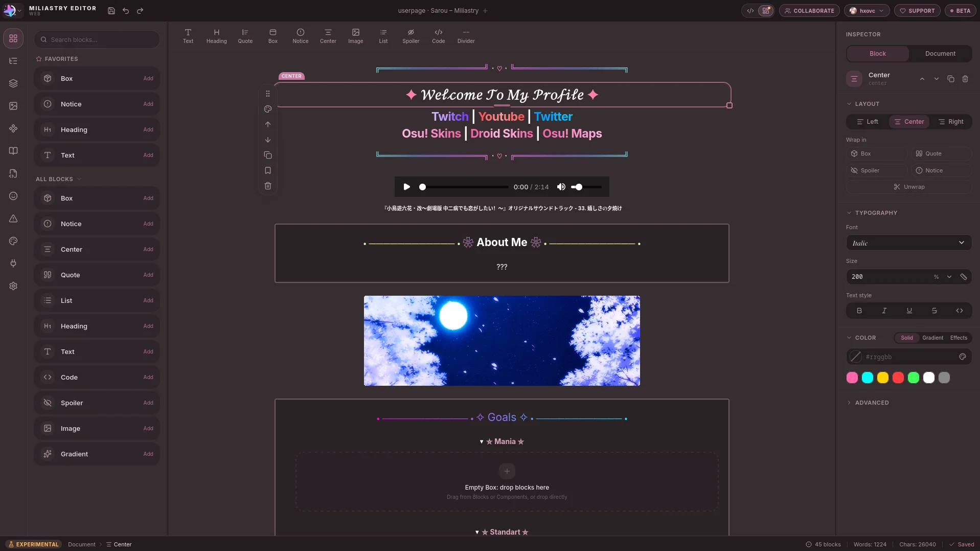
Task: Align layout to Center
Action: tap(909, 122)
